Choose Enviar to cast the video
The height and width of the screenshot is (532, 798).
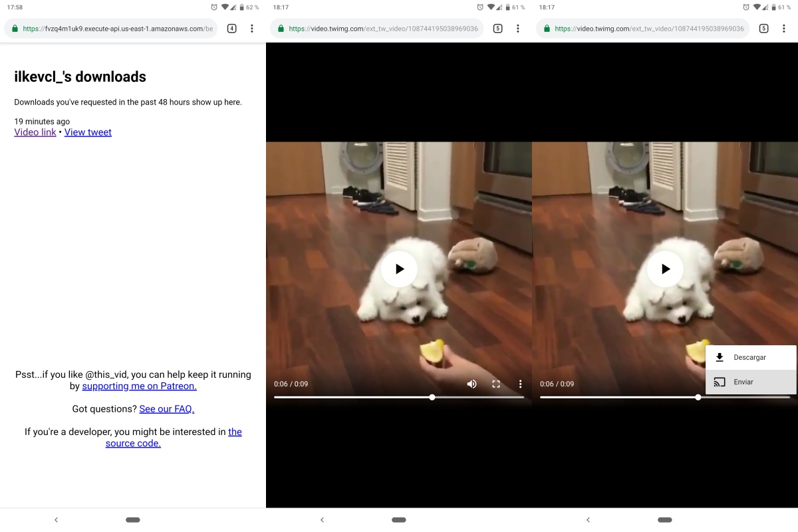point(743,382)
